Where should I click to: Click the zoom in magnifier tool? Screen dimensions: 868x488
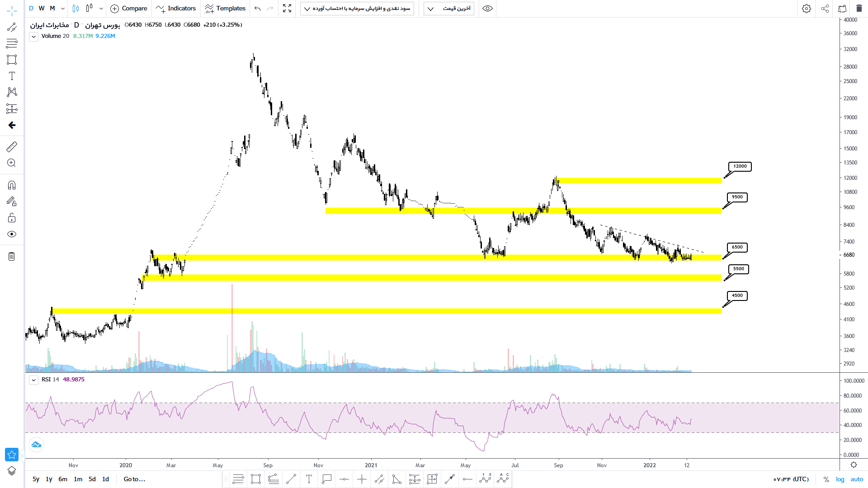coord(12,163)
